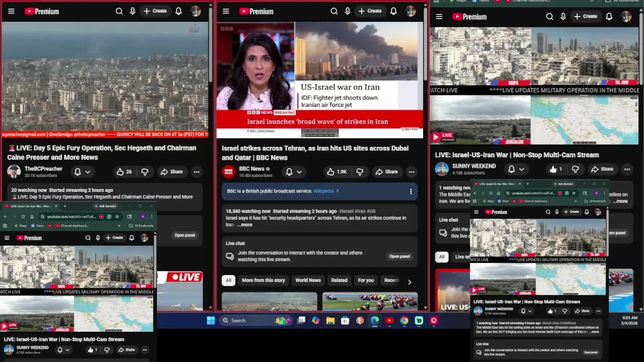644x362 pixels.
Task: Open new tab in the bottom-left browser
Action: 64,206
